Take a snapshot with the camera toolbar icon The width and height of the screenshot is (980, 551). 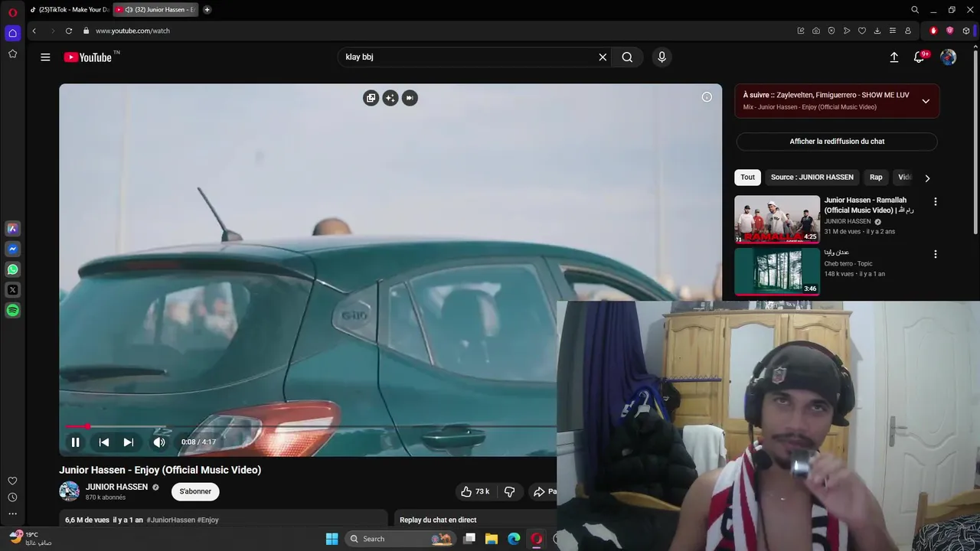[x=816, y=31]
